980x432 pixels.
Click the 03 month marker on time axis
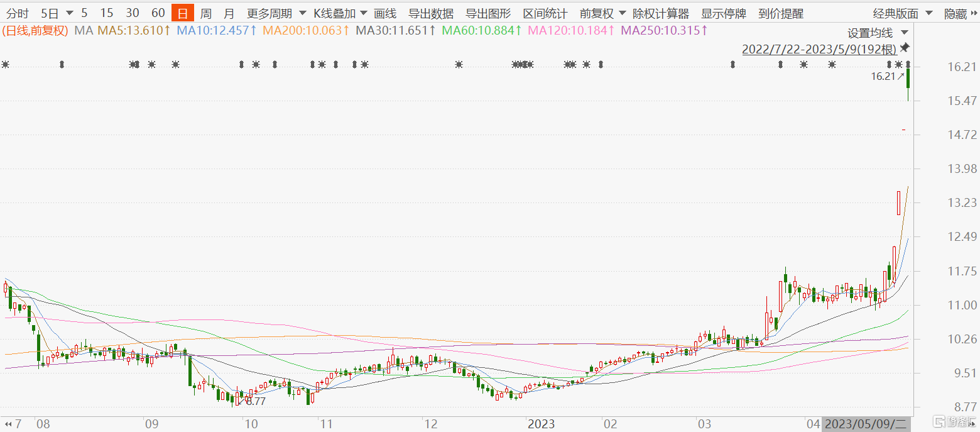click(x=704, y=424)
